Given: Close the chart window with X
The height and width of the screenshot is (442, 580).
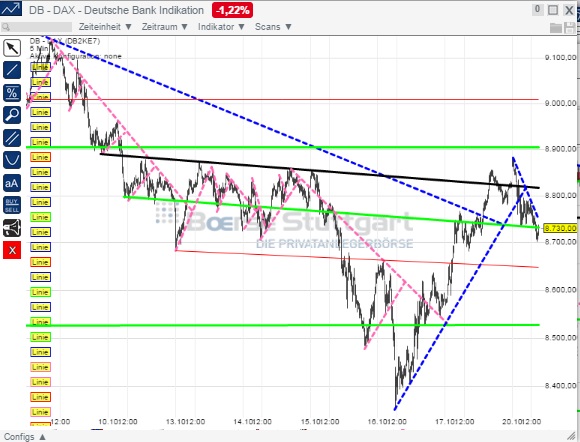Looking at the screenshot, I should click(x=569, y=10).
